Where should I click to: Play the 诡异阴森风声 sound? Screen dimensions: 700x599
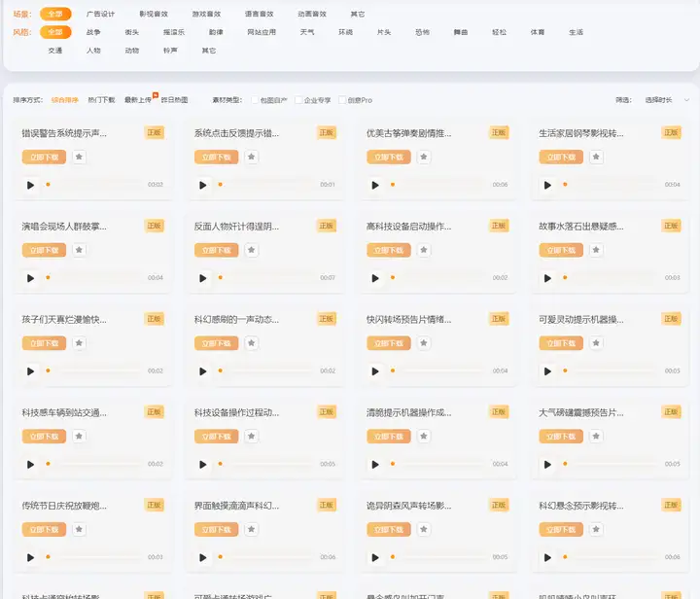coord(375,557)
